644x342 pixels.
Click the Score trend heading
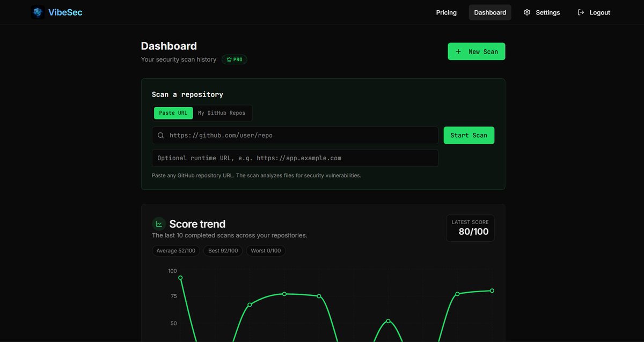click(197, 224)
